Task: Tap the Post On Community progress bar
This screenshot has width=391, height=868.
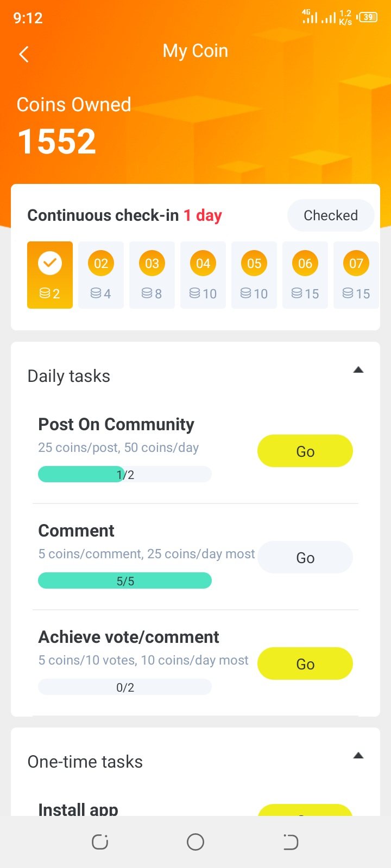Action: point(125,475)
